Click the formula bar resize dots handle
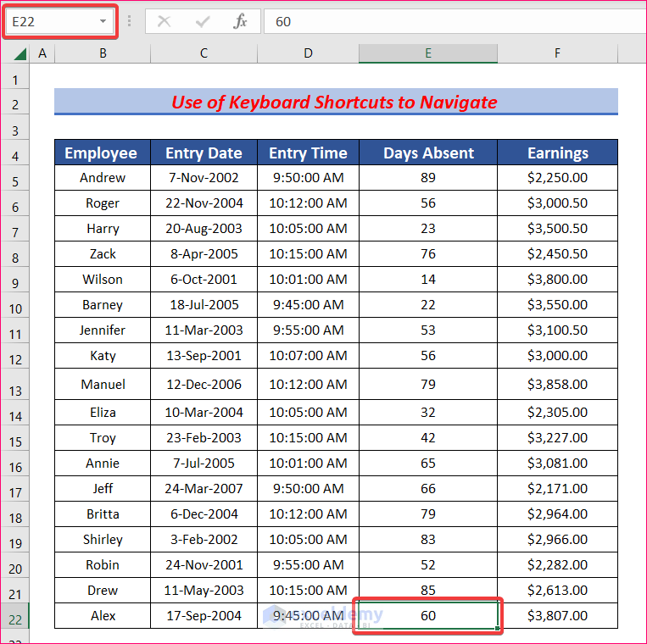This screenshot has height=644, width=647. coord(129,21)
